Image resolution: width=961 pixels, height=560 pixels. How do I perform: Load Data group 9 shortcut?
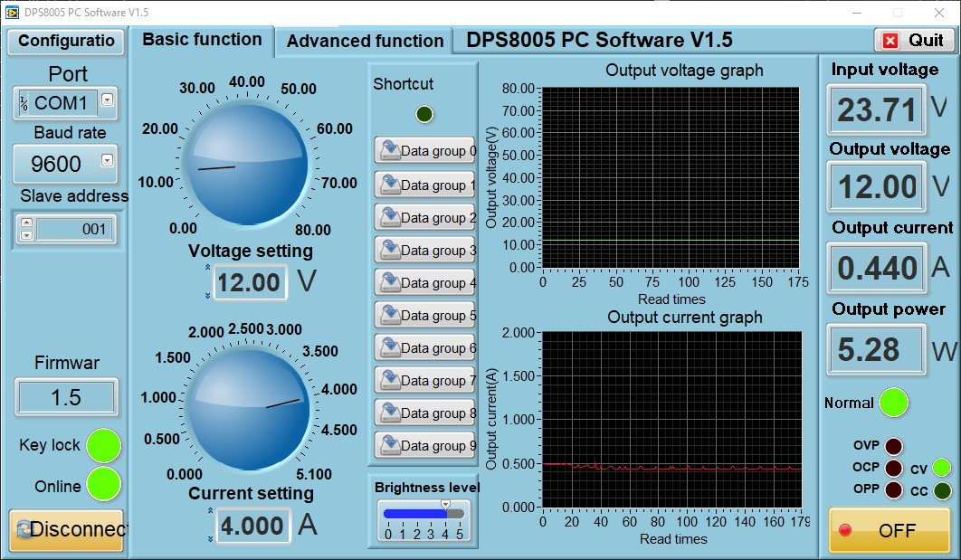(425, 445)
